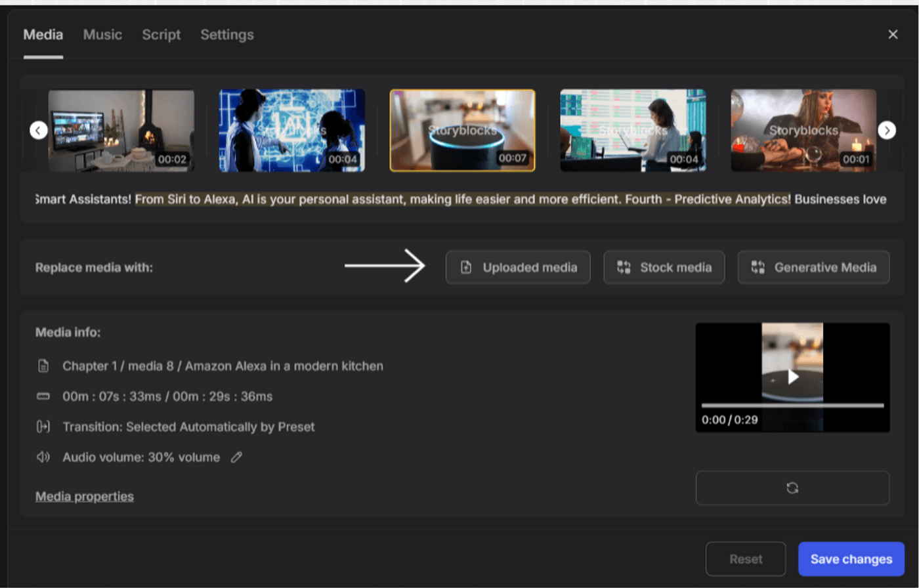Click the transition icon in Media info
Screen dimensions: 919x588
(43, 427)
